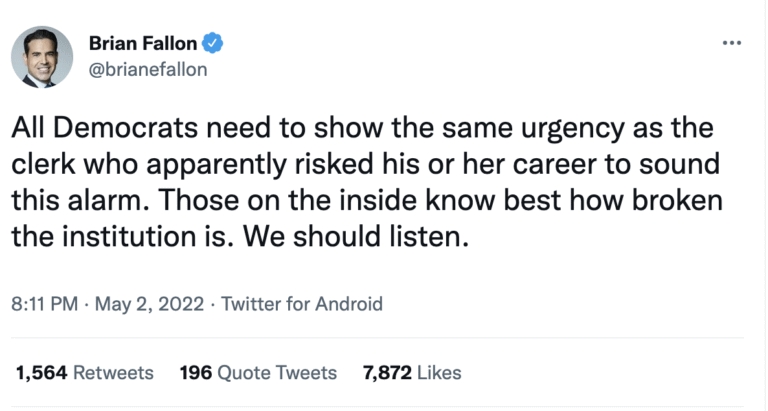View the 1,564 Retweets list
Viewport: 768px width, 411px height.
coord(84,373)
